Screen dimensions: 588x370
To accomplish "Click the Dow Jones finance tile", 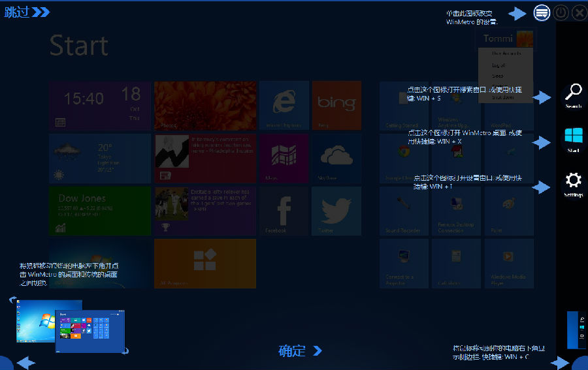I will pos(99,211).
